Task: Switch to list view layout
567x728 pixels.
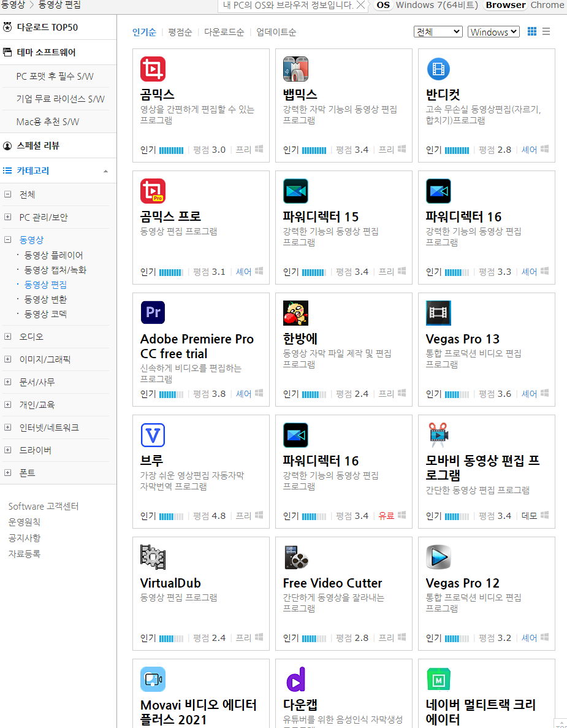Action: (x=546, y=31)
